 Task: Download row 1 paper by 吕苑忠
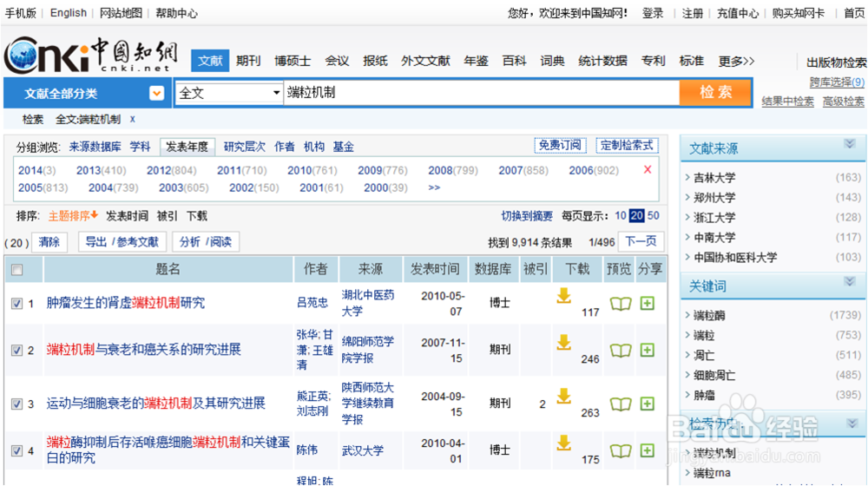563,296
